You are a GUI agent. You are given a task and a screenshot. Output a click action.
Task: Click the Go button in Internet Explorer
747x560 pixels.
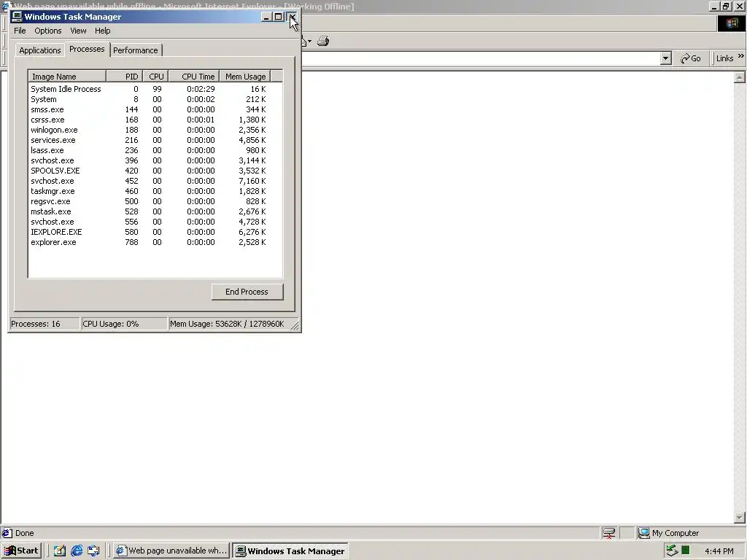tap(691, 58)
